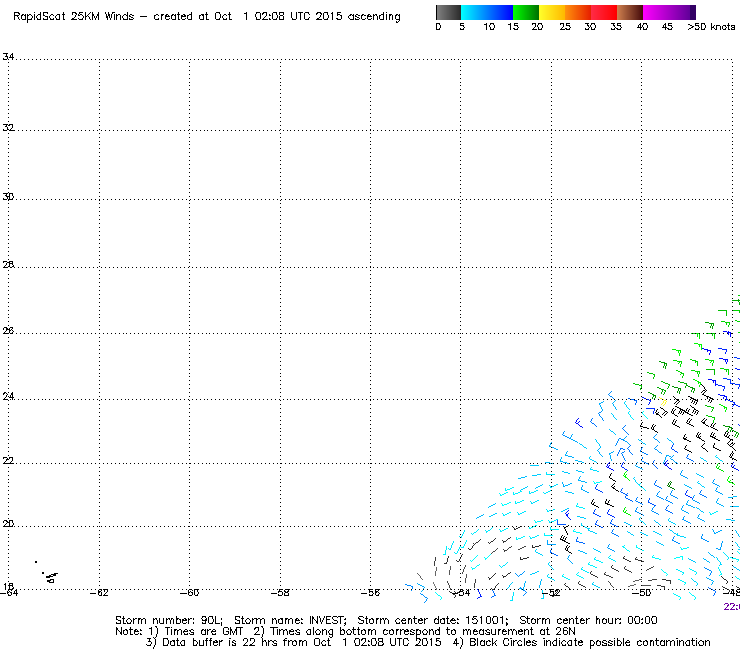Click the red 30-35 knots legend segment

coord(604,12)
